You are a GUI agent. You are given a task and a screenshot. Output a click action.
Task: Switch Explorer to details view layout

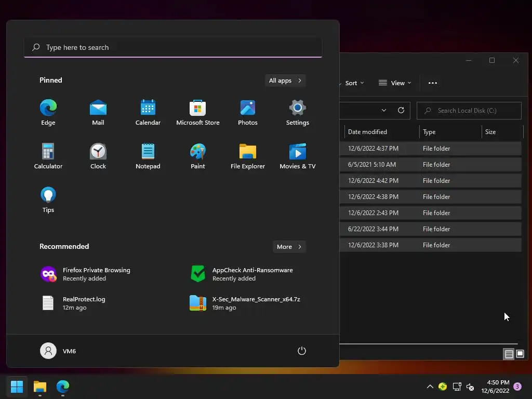(x=509, y=354)
